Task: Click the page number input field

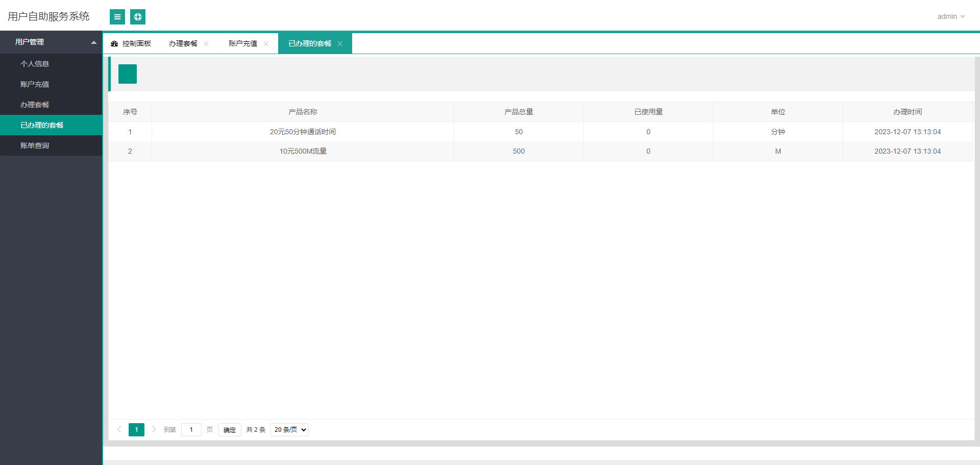Action: coord(191,430)
